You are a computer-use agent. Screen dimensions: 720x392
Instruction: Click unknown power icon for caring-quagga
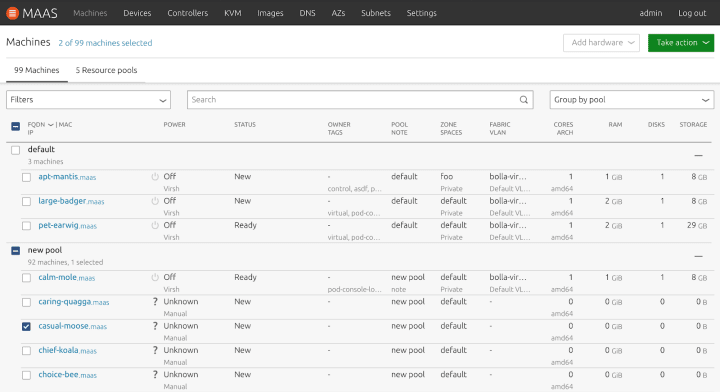(x=155, y=302)
